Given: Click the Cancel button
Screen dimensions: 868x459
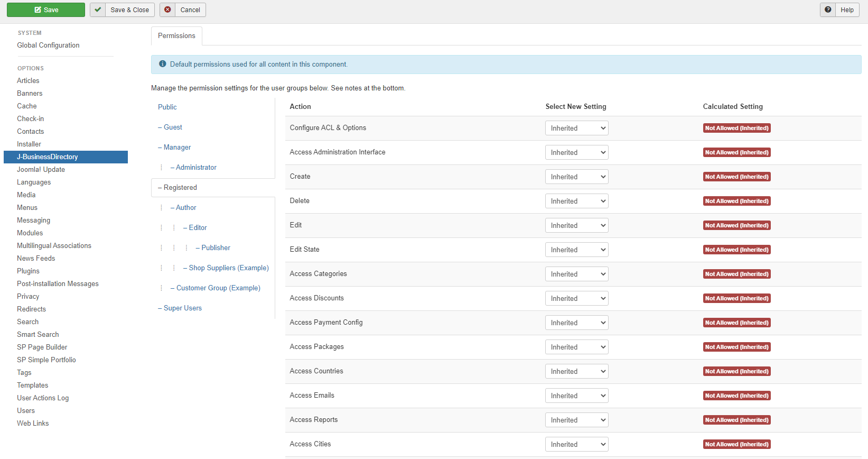Looking at the screenshot, I should tap(183, 10).
